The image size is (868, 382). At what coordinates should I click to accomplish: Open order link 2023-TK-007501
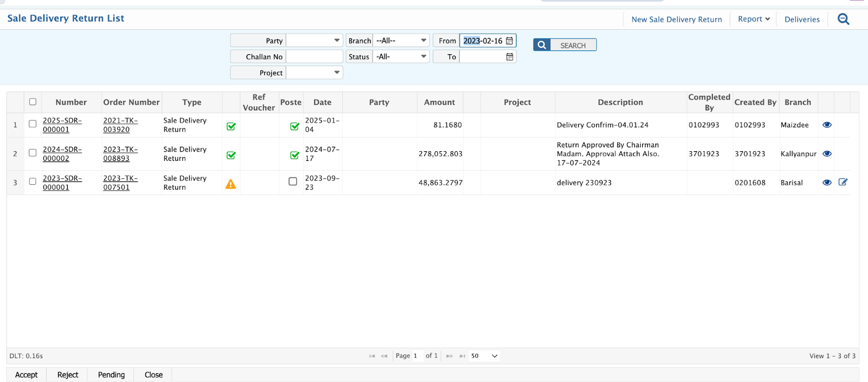coord(117,183)
